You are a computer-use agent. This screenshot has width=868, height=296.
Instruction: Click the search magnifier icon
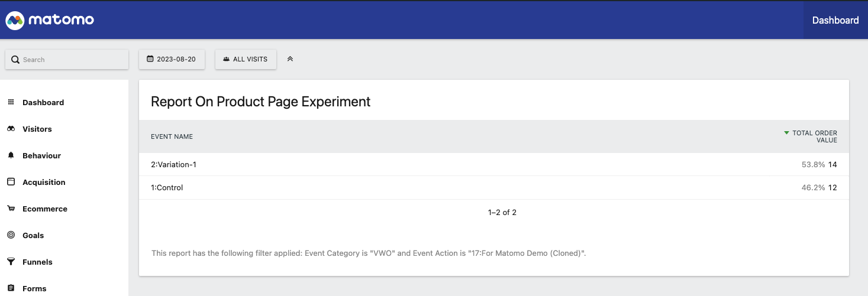(x=15, y=60)
